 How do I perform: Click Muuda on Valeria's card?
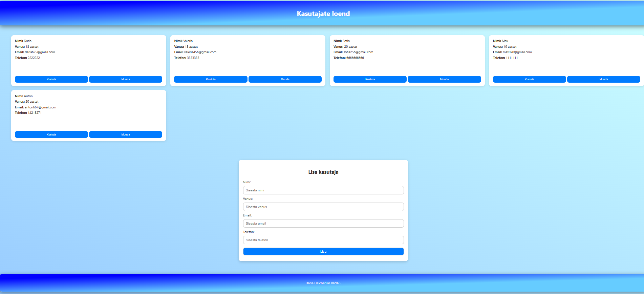point(285,79)
